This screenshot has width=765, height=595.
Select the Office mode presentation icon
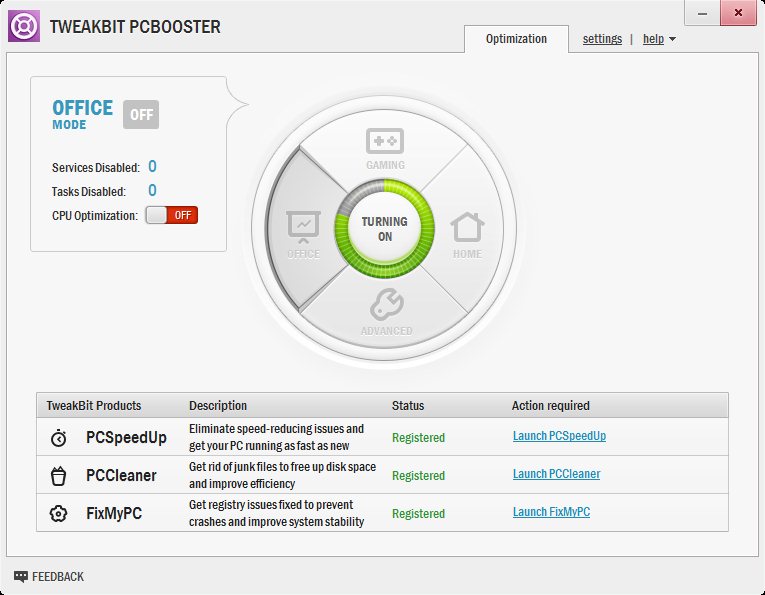click(303, 227)
